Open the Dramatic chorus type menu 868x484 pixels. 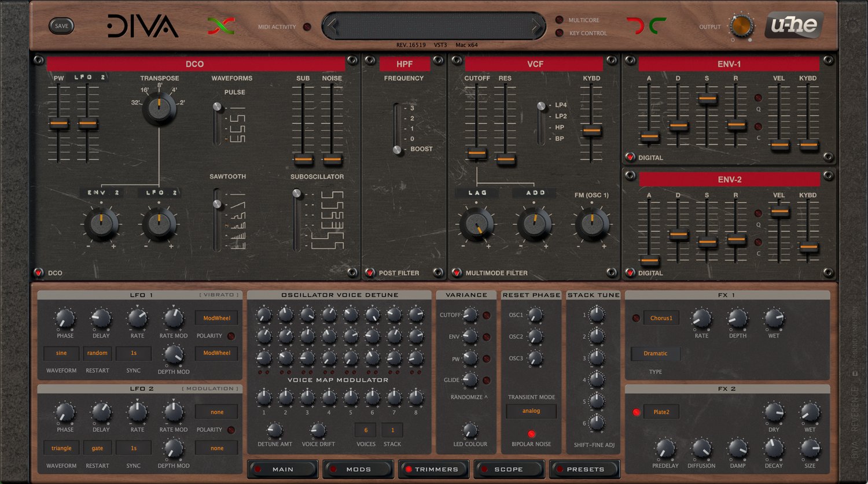[x=656, y=353]
